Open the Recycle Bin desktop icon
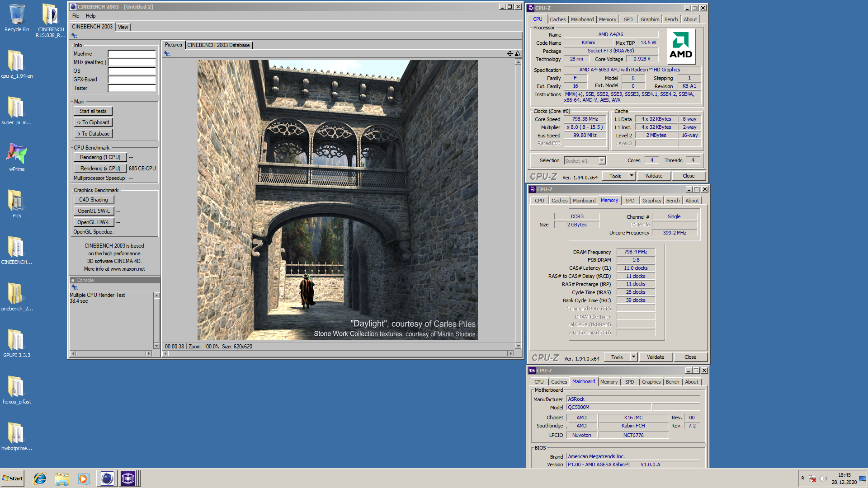Image resolution: width=868 pixels, height=488 pixels. click(x=17, y=18)
